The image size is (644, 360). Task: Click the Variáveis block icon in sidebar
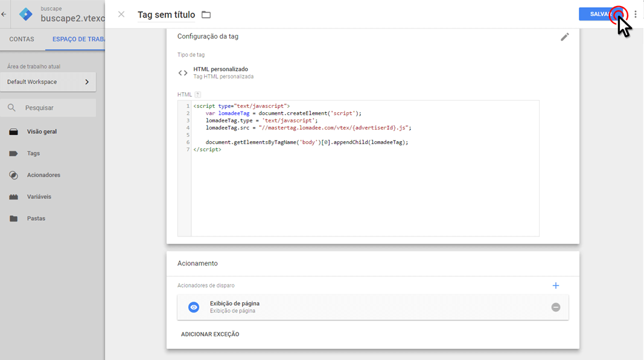point(13,197)
